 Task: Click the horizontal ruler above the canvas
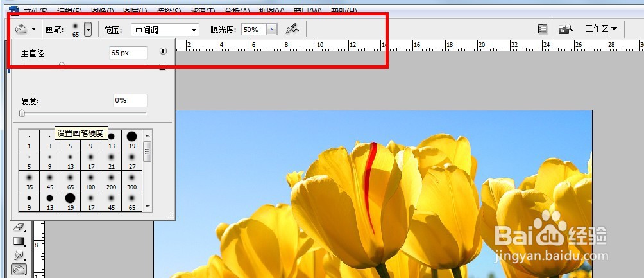coord(411,46)
